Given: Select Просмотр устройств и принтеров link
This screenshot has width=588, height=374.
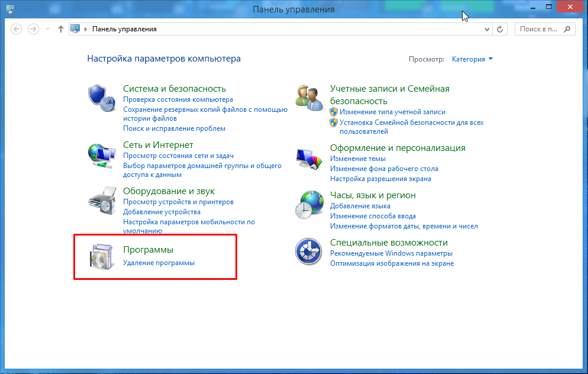Looking at the screenshot, I should [178, 202].
